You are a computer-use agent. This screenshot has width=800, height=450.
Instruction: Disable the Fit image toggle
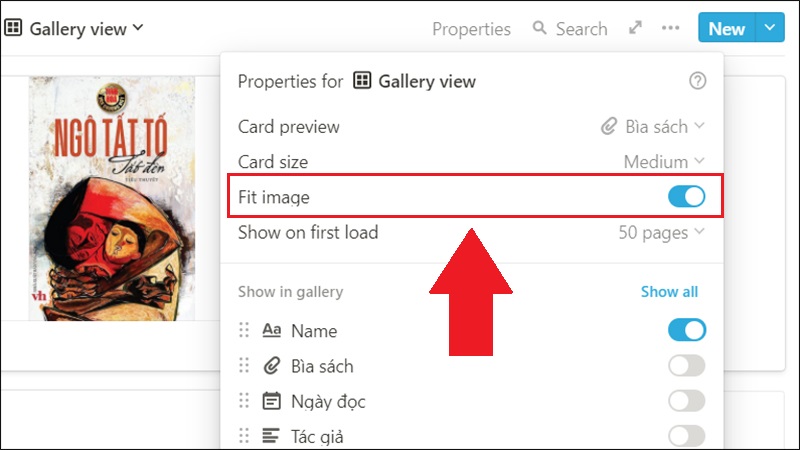687,197
